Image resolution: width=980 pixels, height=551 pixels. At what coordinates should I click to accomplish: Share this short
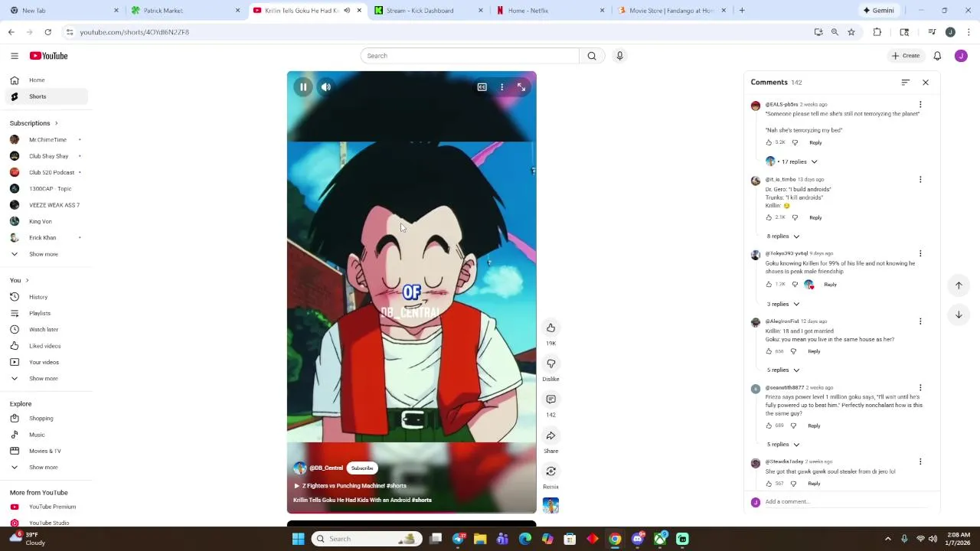coord(550,435)
